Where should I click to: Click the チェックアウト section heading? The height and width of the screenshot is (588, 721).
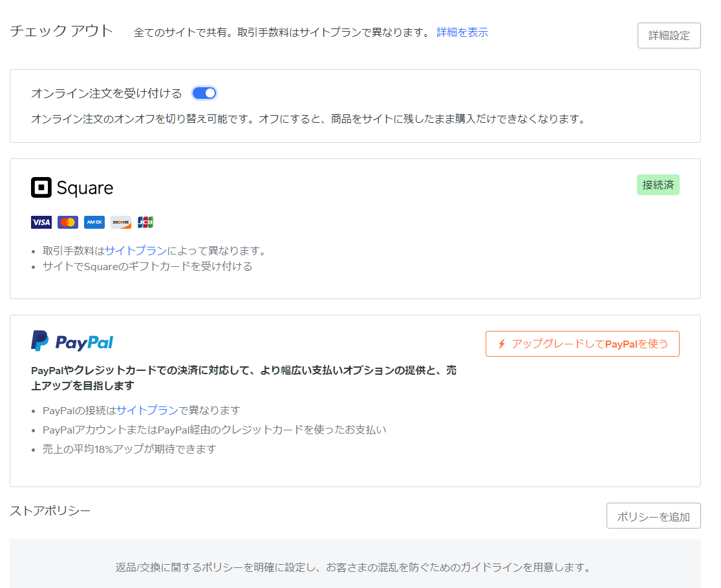(x=61, y=31)
